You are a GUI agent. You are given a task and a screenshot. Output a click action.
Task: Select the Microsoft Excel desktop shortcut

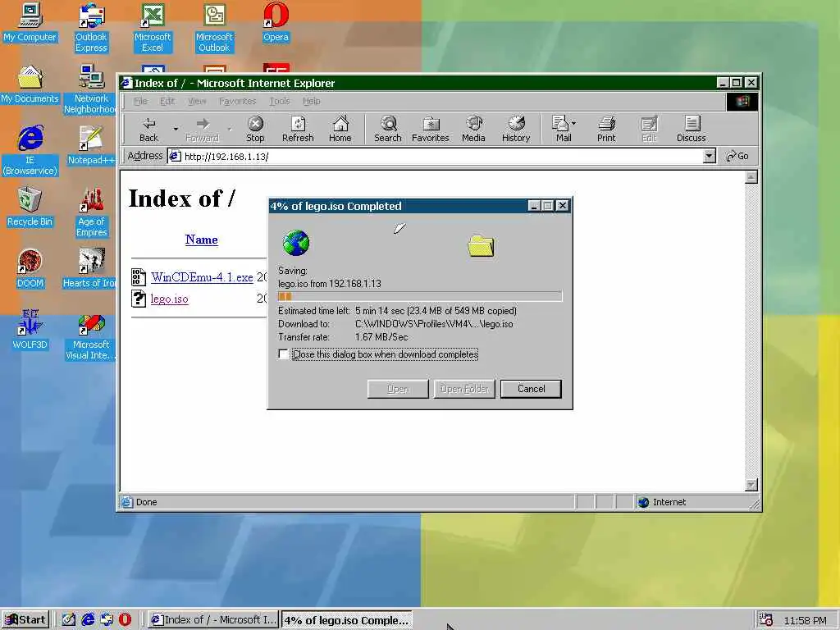click(x=153, y=28)
